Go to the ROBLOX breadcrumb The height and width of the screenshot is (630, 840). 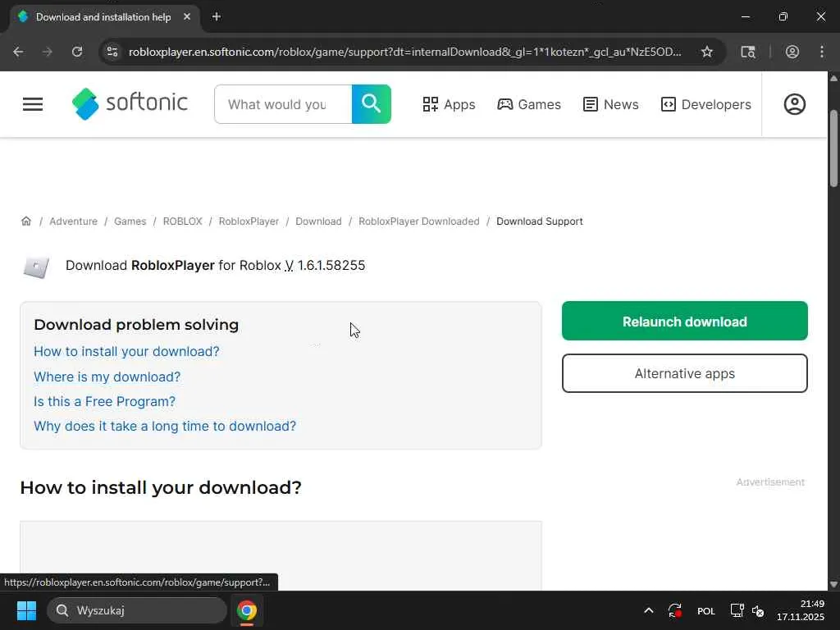click(x=183, y=221)
